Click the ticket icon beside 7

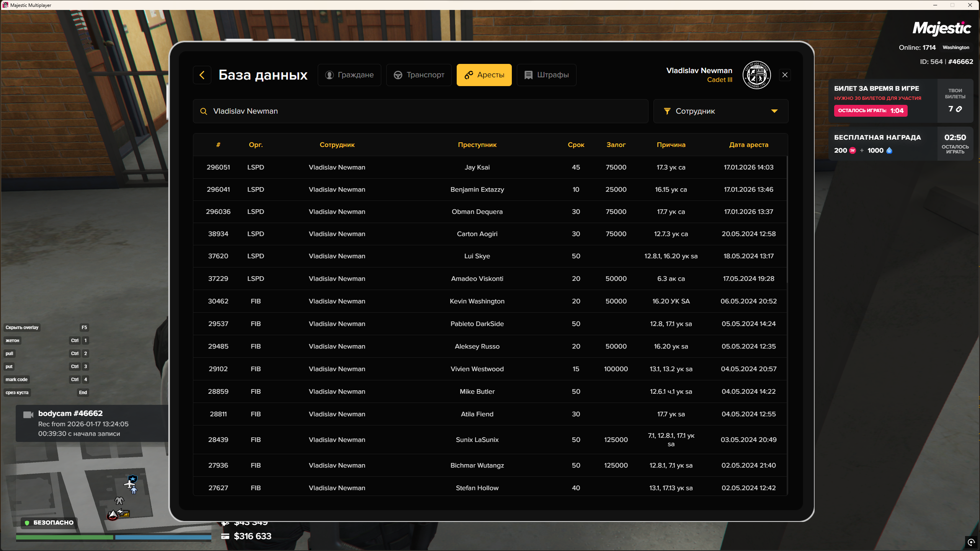click(x=959, y=109)
